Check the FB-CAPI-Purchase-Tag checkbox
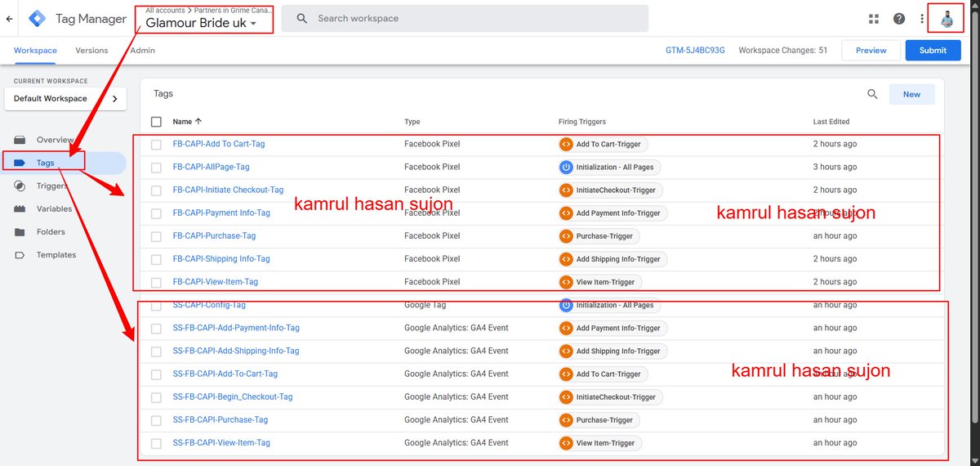Viewport: 980px width, 466px height. 156,235
